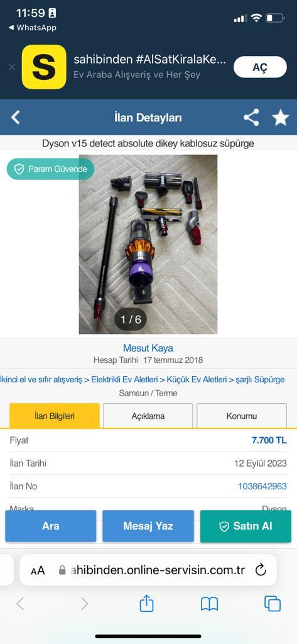Open seller profile Mesut Kaya
The width and height of the screenshot is (297, 644).
[x=148, y=348]
